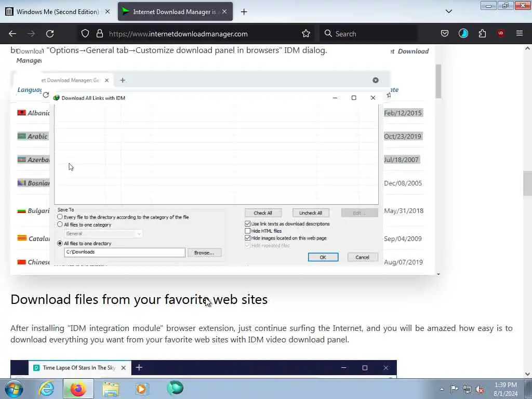Reload the current page in Firefox

point(50,34)
